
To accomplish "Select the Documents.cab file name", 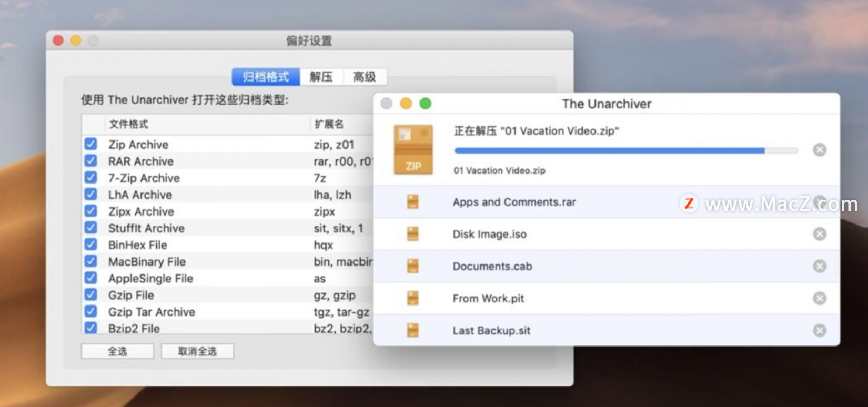I will click(x=492, y=266).
